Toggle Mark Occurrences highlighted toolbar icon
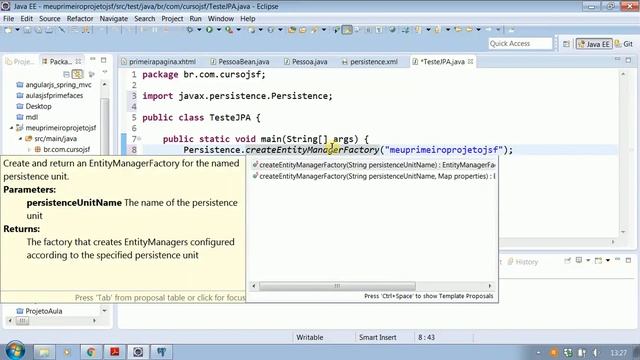 click(347, 30)
